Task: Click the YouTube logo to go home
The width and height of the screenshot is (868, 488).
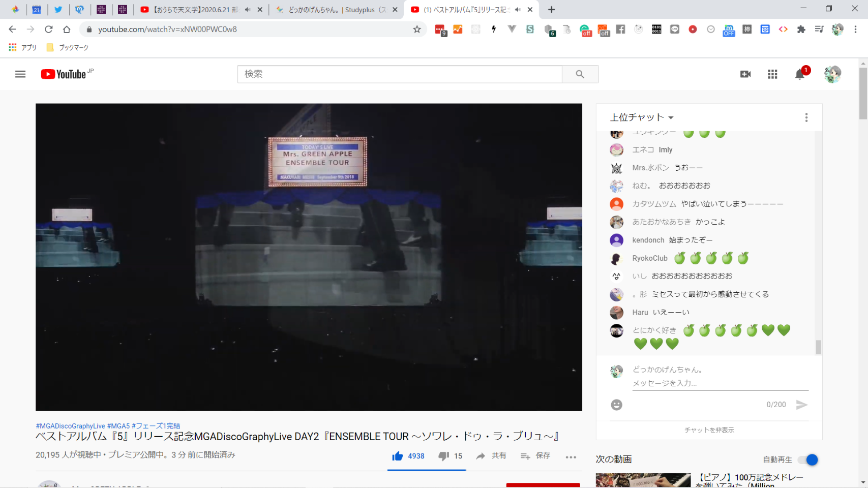Action: point(64,74)
